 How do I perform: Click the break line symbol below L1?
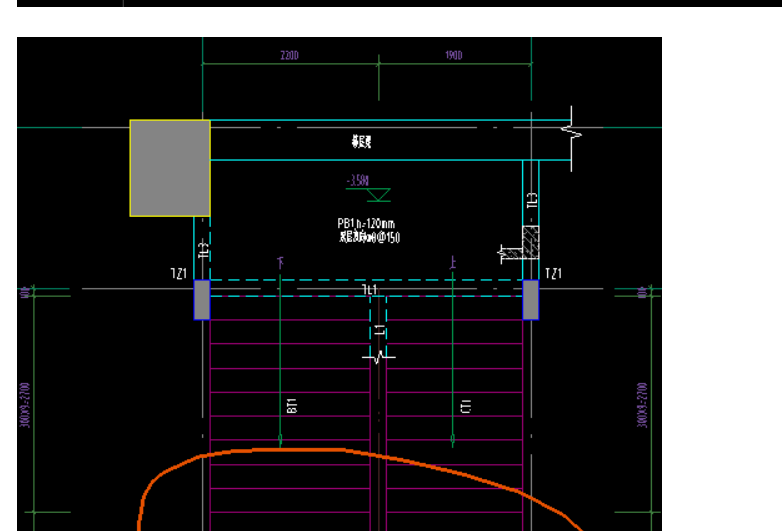[379, 357]
